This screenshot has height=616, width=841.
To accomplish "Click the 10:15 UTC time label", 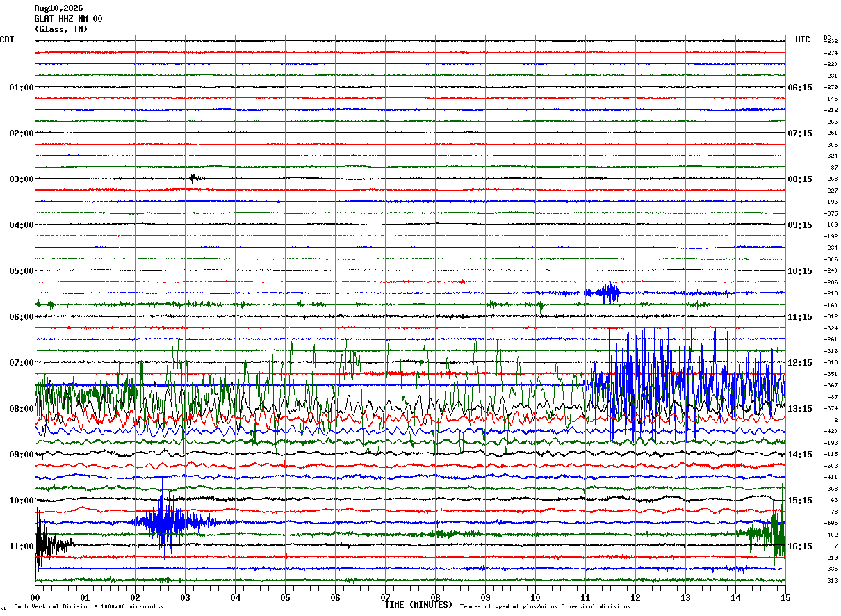I will pyautogui.click(x=800, y=271).
